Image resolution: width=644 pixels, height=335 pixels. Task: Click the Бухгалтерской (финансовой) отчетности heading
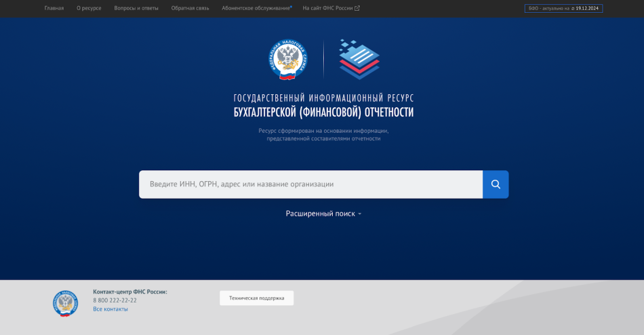click(323, 113)
